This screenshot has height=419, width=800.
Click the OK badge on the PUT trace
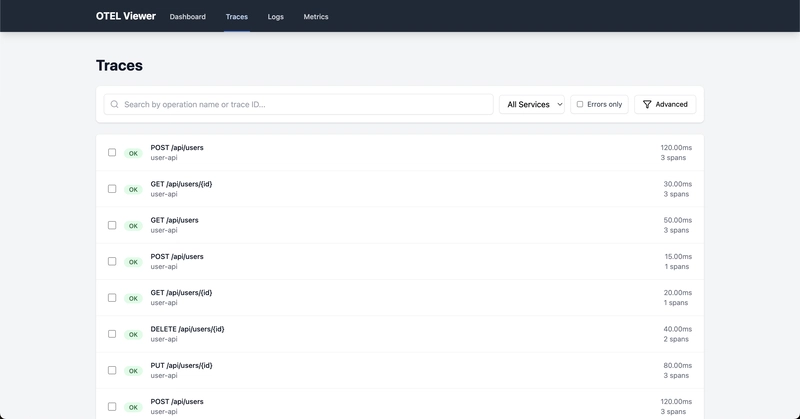[133, 371]
